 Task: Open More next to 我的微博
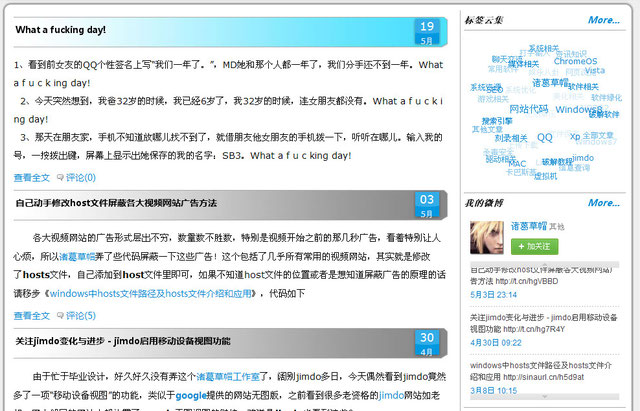(604, 203)
